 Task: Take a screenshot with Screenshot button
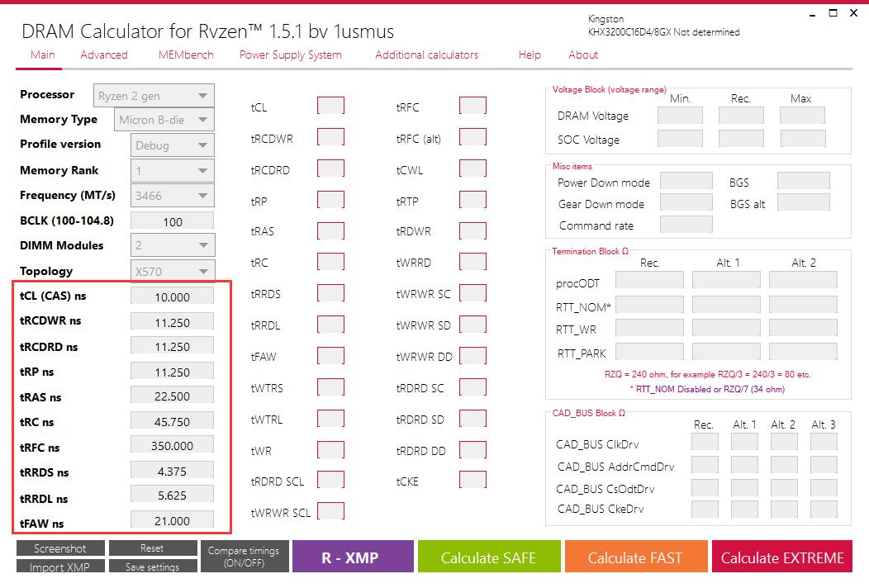click(x=60, y=548)
